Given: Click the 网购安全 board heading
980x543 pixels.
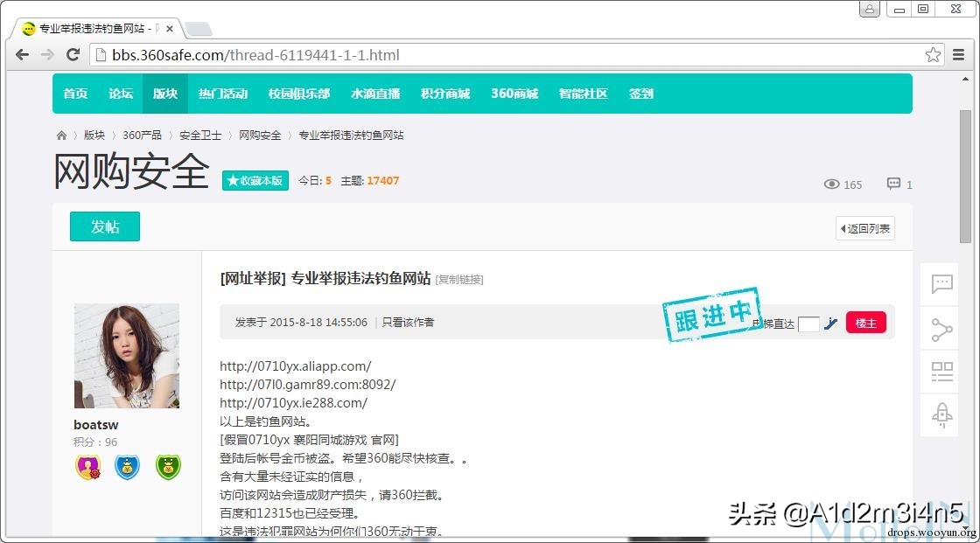Looking at the screenshot, I should pyautogui.click(x=131, y=171).
